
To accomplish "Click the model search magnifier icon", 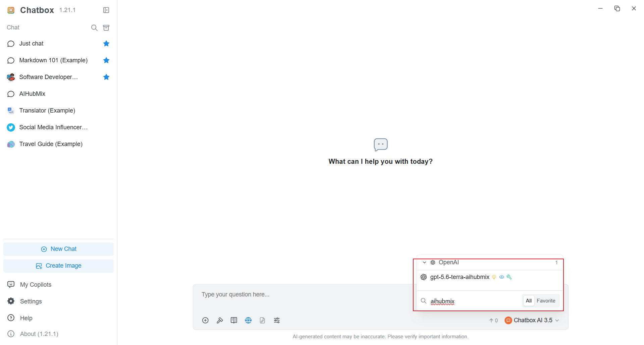I will click(424, 301).
